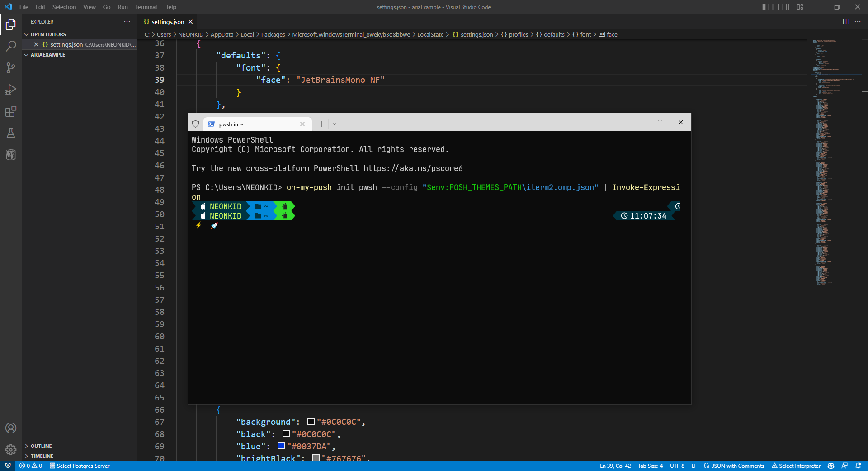Open the Run menu
Screen dimensions: 868x471
click(123, 7)
